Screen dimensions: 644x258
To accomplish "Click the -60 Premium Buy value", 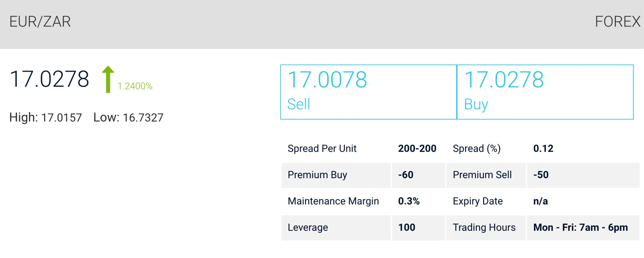I will click(406, 175).
